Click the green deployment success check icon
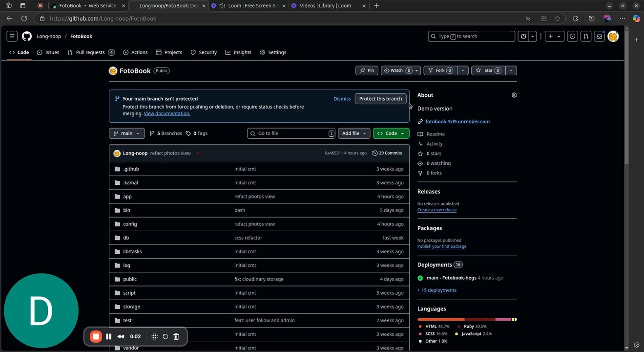Viewport: 644px width, 352px height. [x=420, y=278]
